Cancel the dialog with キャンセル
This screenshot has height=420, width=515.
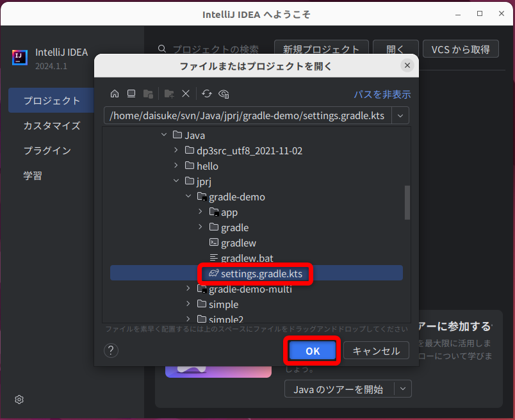point(376,351)
